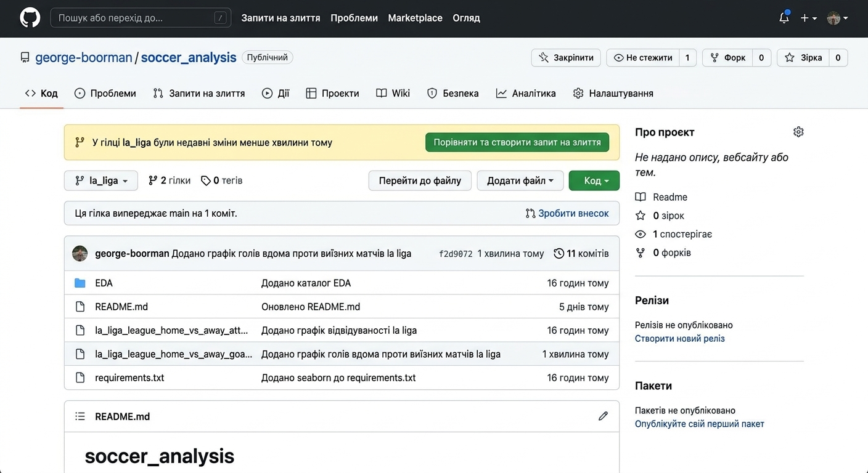This screenshot has width=868, height=473.
Task: Click the EDA folder icon
Action: coord(80,283)
